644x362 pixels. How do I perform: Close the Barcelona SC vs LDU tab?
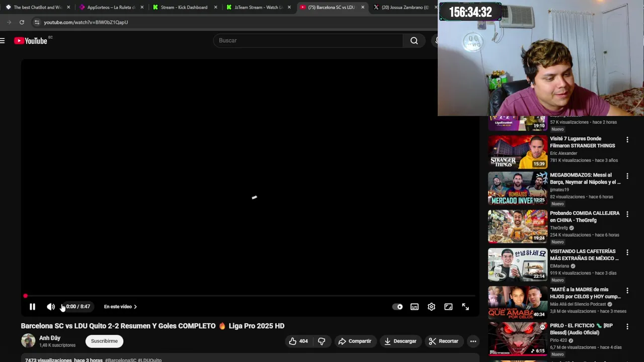pos(362,7)
